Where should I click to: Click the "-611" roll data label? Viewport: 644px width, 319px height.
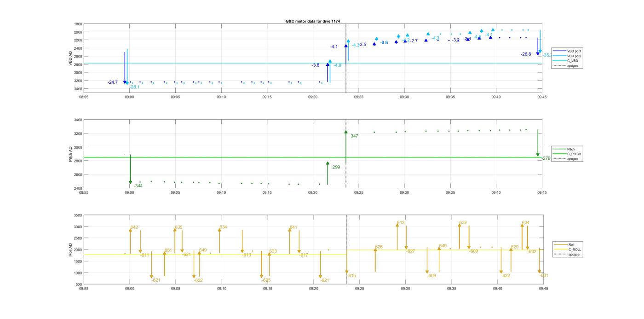[x=144, y=255]
